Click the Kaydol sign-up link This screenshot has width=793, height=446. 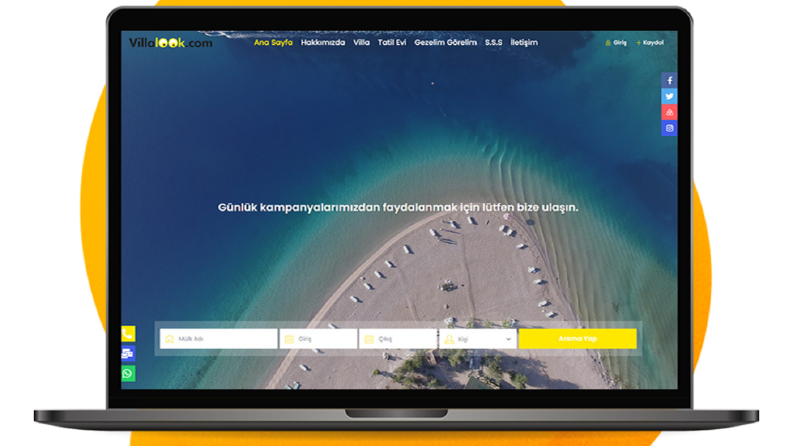(x=650, y=42)
